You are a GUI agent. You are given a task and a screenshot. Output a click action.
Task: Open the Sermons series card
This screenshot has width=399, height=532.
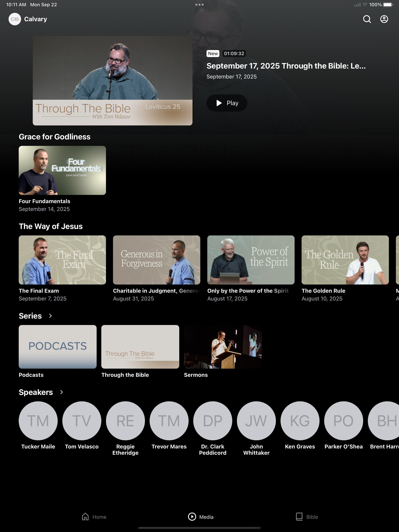pos(223,347)
